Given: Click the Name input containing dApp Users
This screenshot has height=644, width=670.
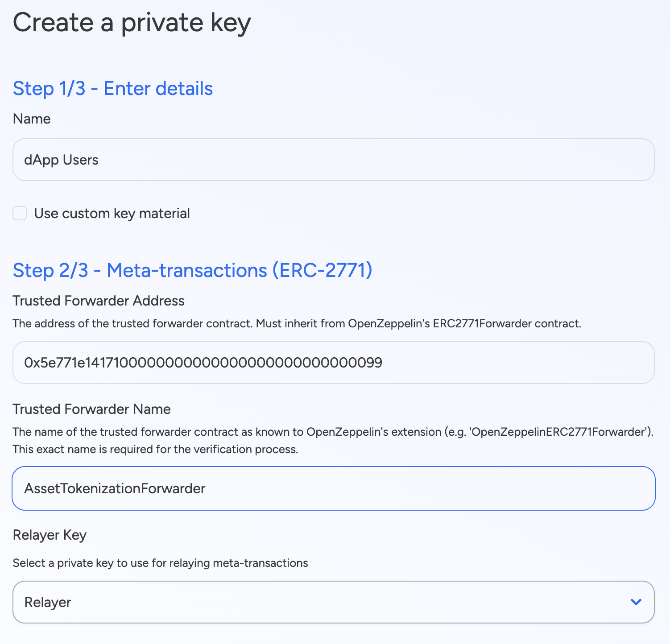Looking at the screenshot, I should pyautogui.click(x=333, y=160).
